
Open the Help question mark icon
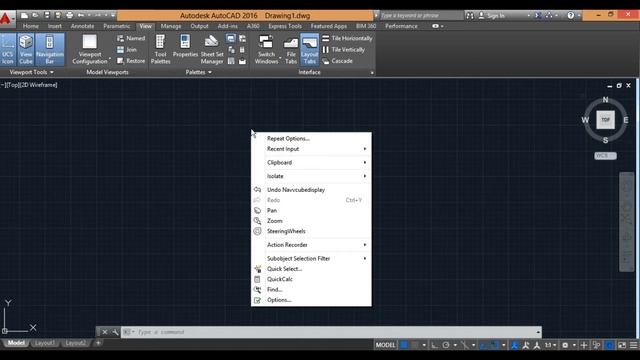571,16
